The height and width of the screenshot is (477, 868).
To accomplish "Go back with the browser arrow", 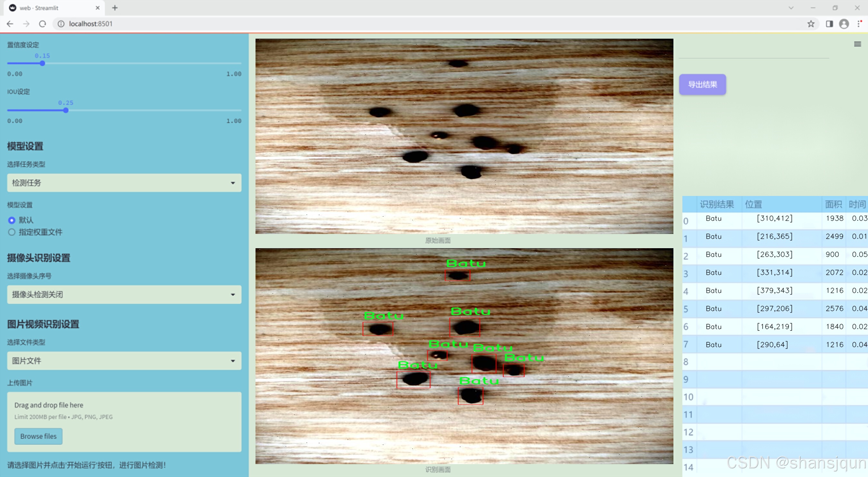I will tap(10, 24).
